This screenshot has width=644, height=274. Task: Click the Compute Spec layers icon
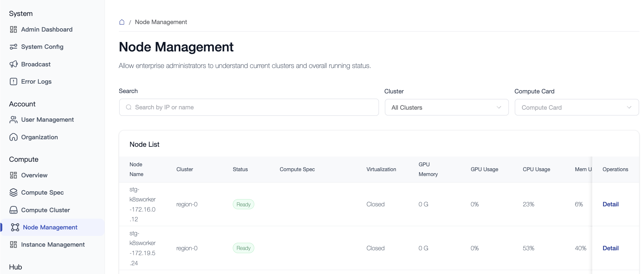coord(13,193)
